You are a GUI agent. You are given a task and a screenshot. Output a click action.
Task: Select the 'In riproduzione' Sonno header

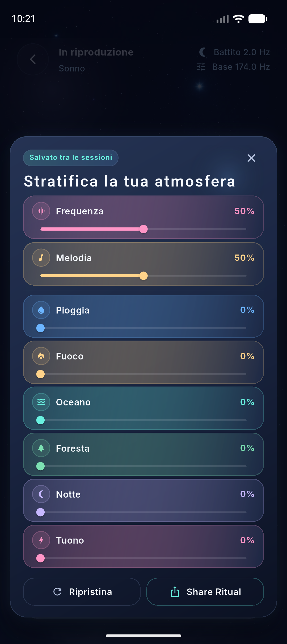click(x=96, y=59)
